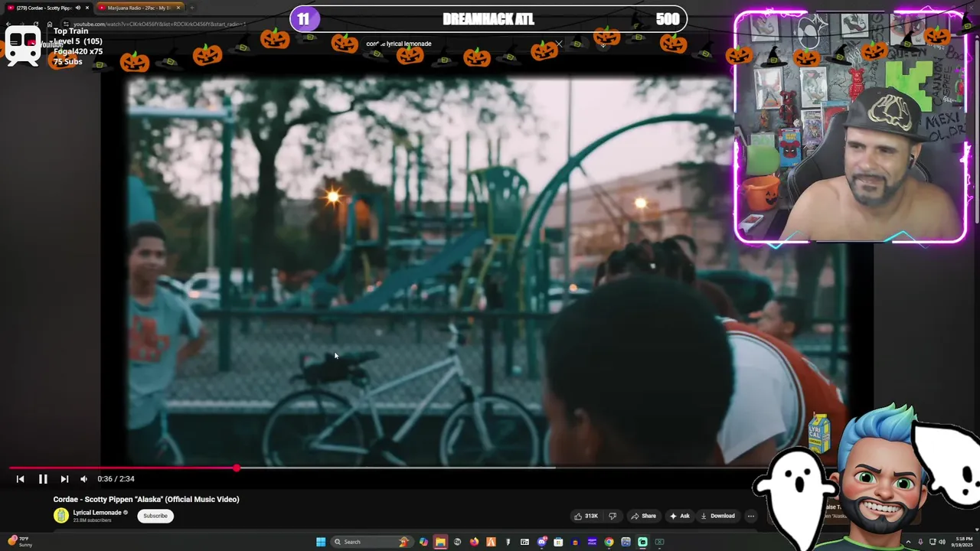This screenshot has width=980, height=551.
Task: Open the 7-Zip icon in the taskbar
Action: click(524, 542)
